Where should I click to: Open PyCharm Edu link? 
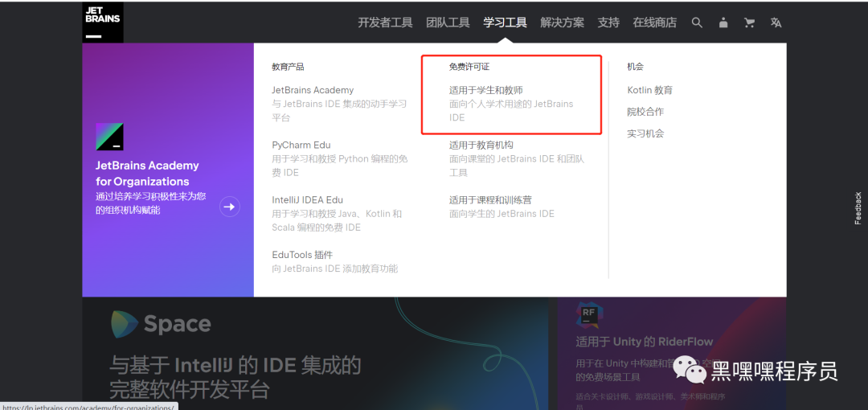point(301,146)
